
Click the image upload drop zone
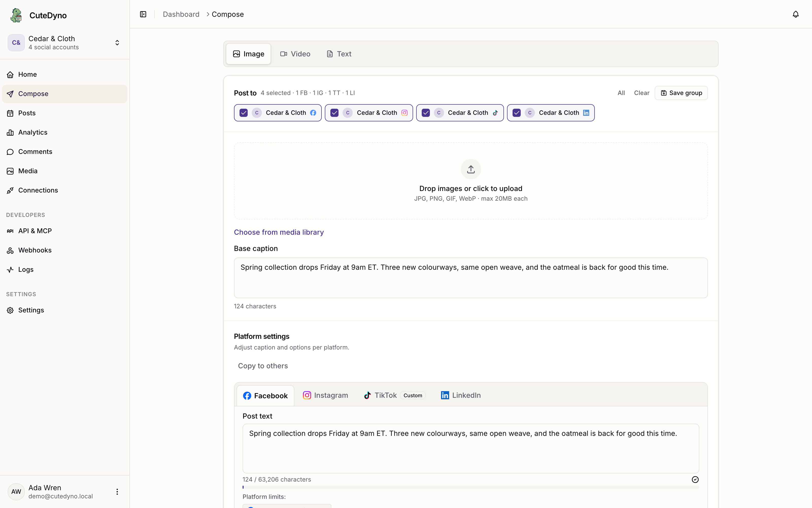point(471,181)
